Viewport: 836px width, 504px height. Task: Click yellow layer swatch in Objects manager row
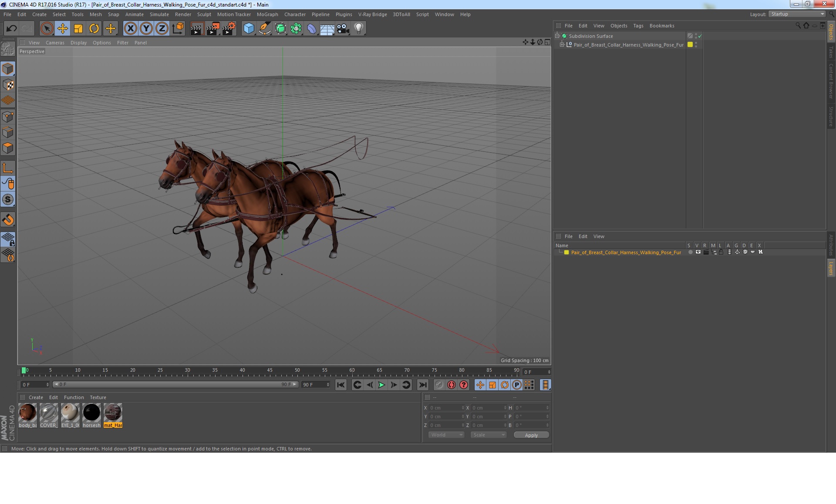pos(690,45)
